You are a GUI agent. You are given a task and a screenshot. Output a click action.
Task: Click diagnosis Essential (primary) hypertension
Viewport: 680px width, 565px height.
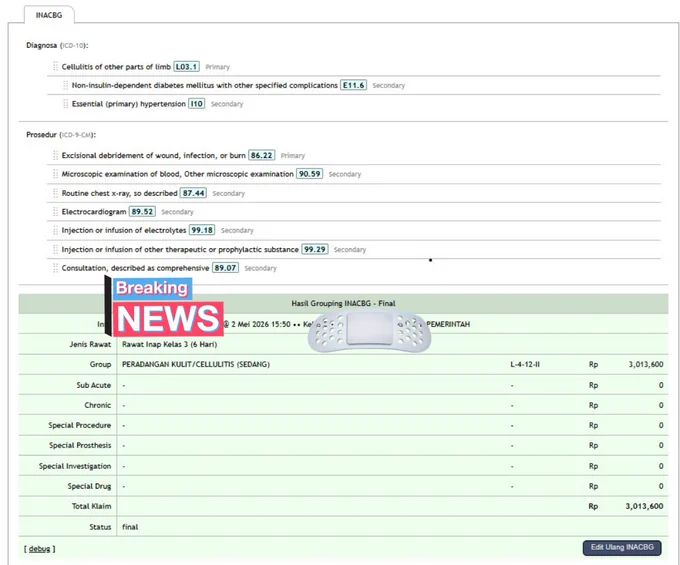(x=129, y=104)
